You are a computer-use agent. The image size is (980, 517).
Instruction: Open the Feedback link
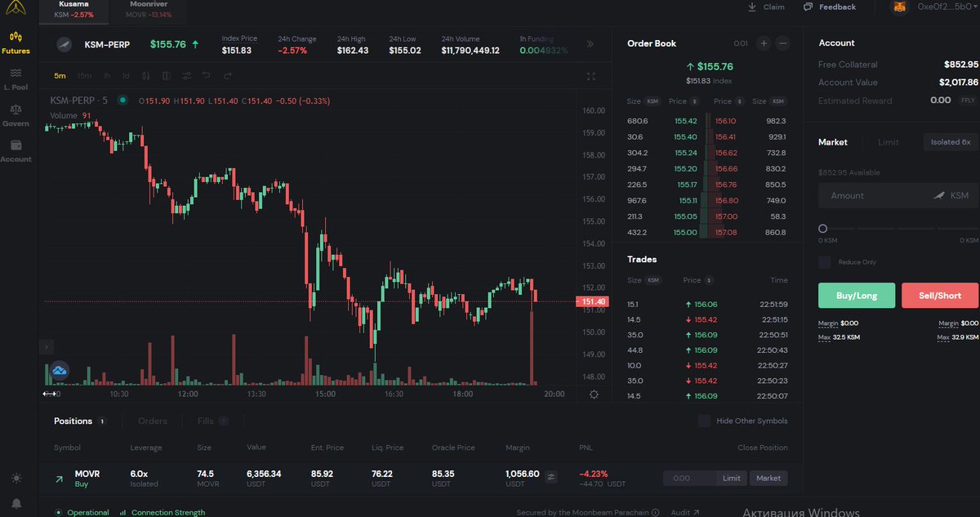coord(837,7)
